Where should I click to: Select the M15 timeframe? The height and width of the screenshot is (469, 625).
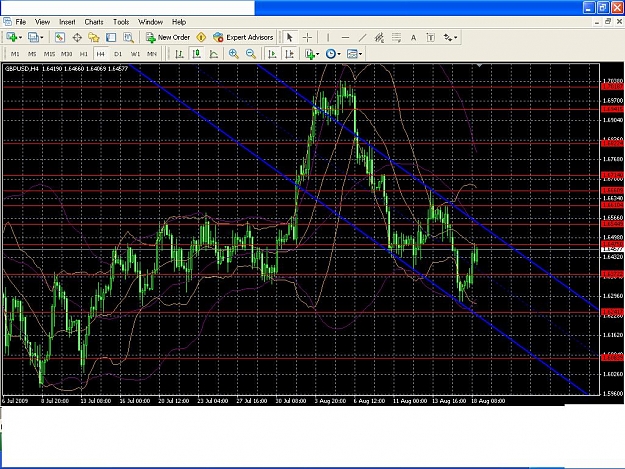49,54
